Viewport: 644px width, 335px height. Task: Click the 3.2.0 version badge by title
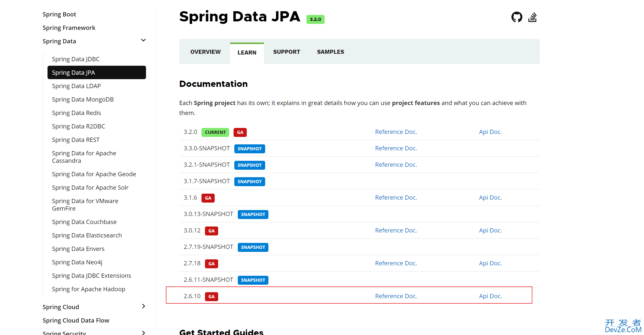tap(315, 19)
